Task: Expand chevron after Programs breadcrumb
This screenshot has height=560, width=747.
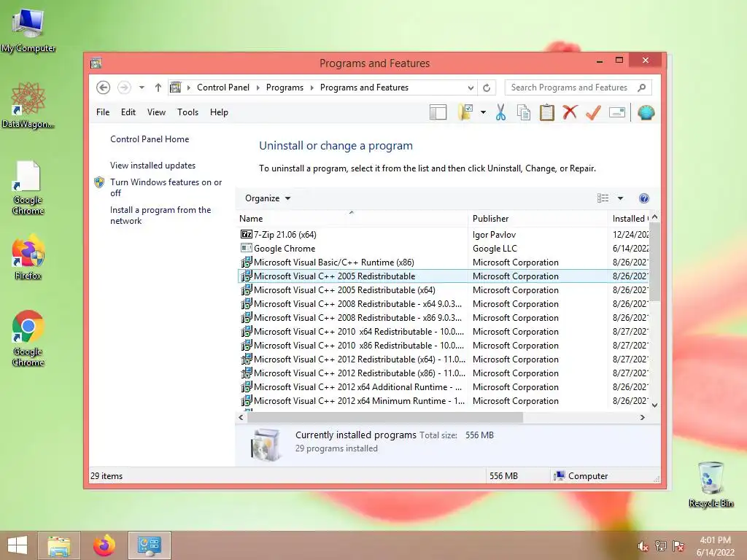Action: [x=312, y=87]
